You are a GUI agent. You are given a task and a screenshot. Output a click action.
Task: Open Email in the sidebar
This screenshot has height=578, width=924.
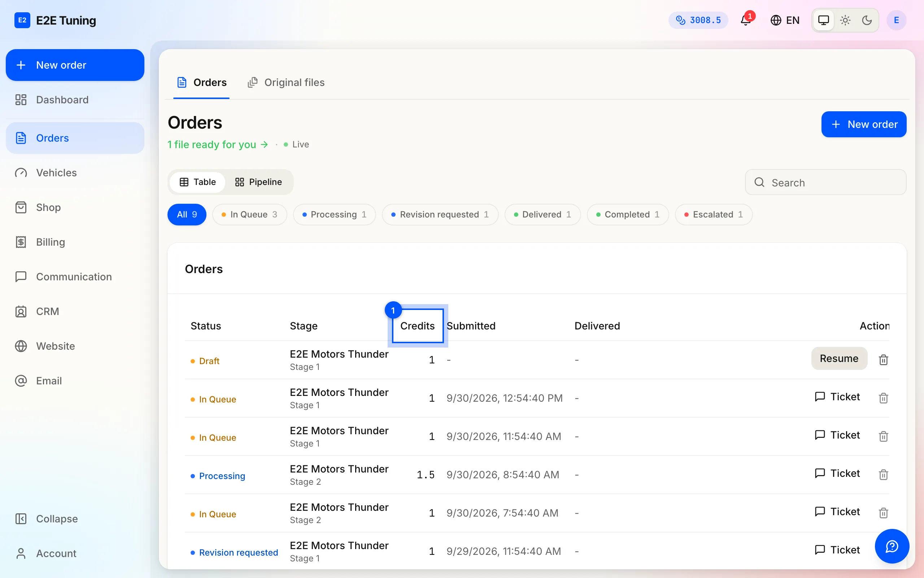click(x=75, y=381)
